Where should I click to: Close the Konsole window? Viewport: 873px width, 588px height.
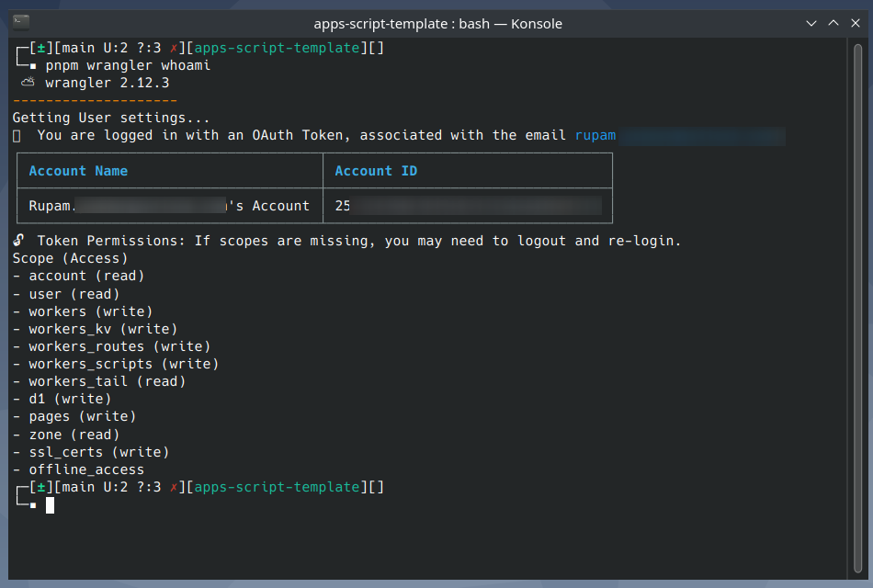pos(856,23)
